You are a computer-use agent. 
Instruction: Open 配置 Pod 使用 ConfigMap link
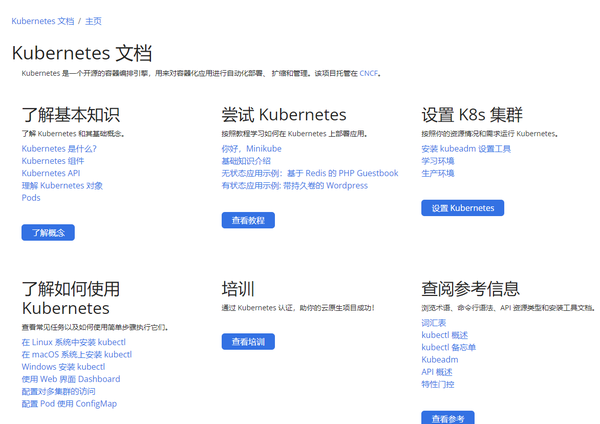pos(69,403)
